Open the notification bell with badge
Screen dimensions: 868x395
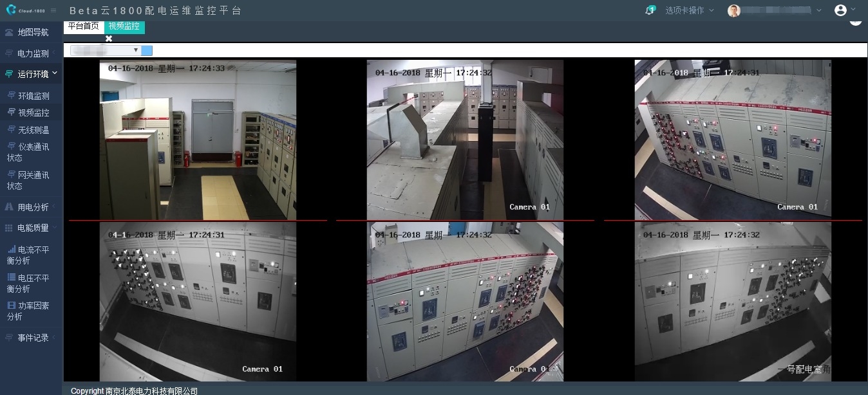click(x=650, y=10)
